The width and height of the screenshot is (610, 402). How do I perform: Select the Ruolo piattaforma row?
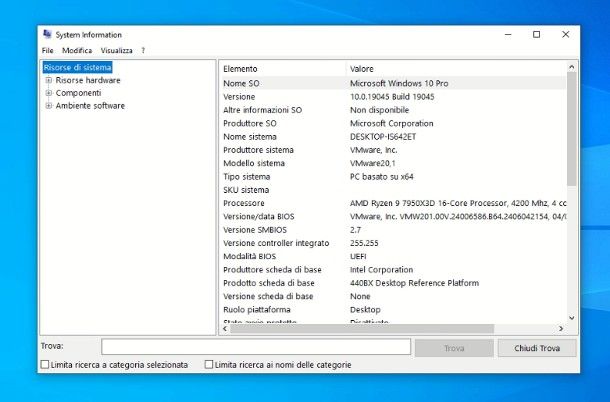pos(393,310)
